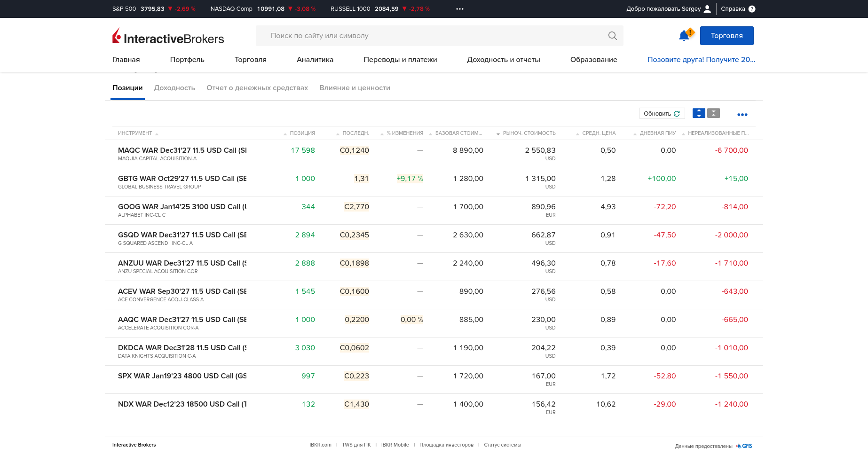Switch to the Доходность tab
Viewport: 868px width, 455px height.
coord(174,88)
